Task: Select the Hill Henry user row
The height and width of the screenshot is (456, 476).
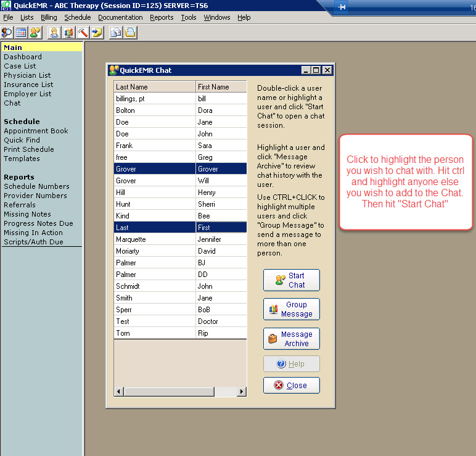Action: pos(180,193)
